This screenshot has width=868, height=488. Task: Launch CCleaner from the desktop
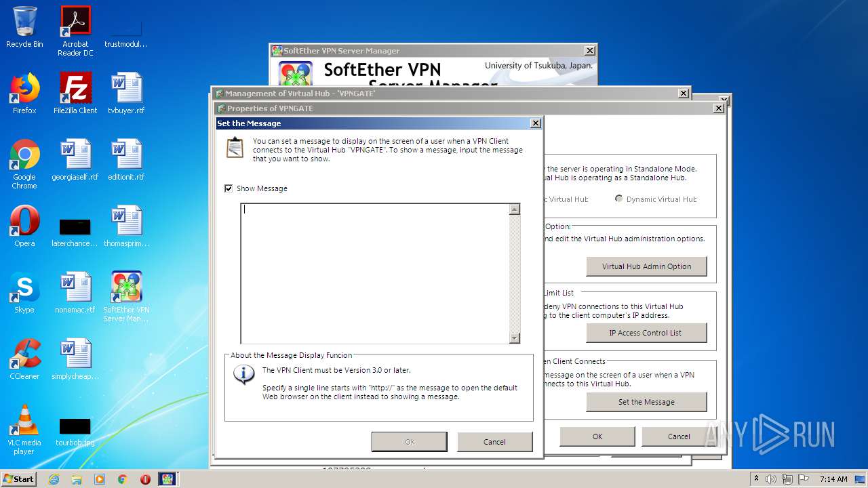tap(24, 359)
